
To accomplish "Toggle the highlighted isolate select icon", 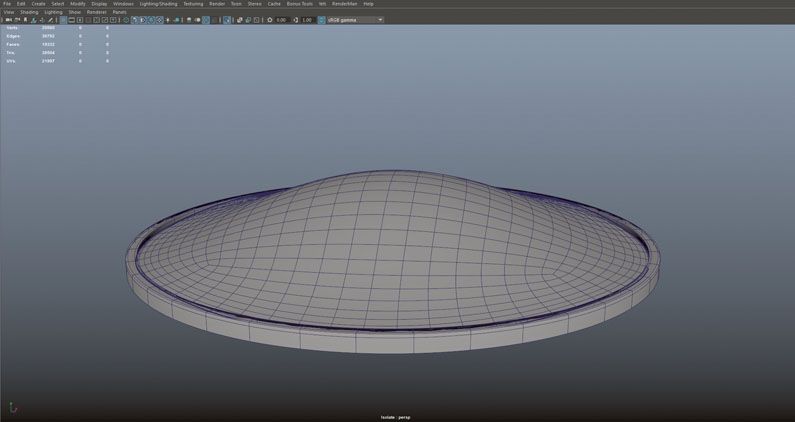I will pos(227,20).
